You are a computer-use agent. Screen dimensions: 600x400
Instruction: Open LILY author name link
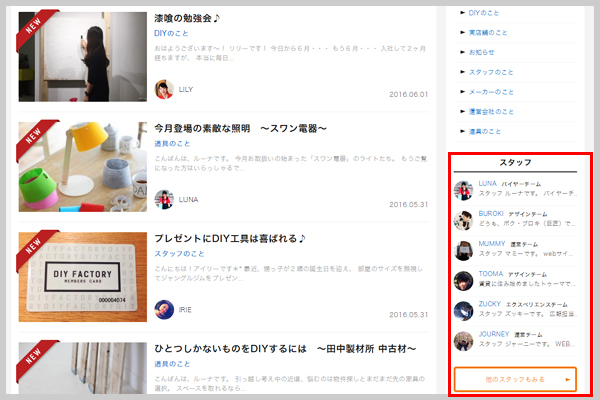click(186, 90)
